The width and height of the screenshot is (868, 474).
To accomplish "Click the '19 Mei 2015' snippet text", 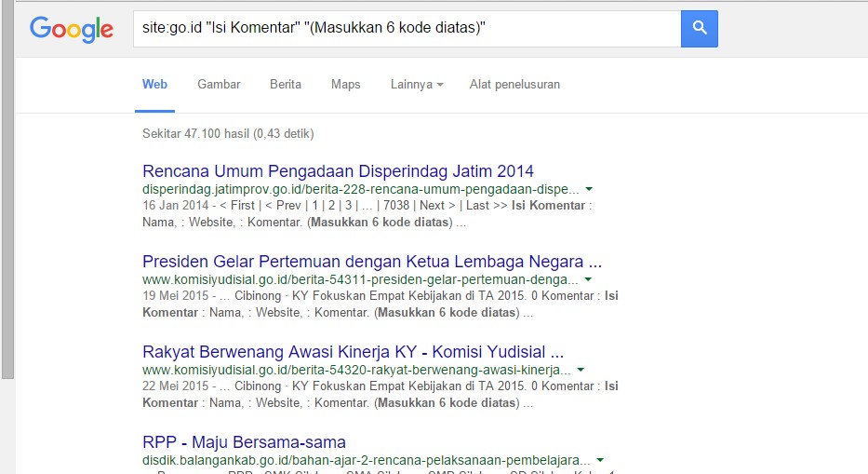I will [x=175, y=295].
